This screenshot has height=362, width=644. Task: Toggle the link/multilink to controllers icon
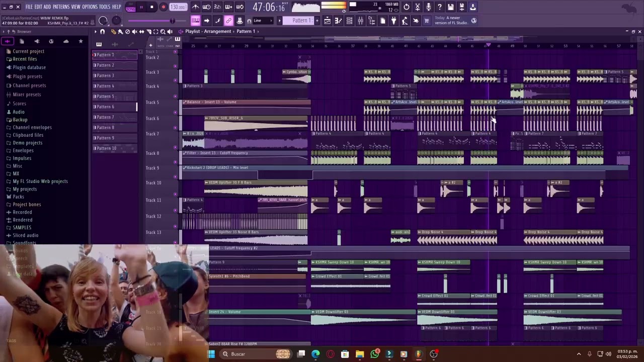click(x=228, y=21)
